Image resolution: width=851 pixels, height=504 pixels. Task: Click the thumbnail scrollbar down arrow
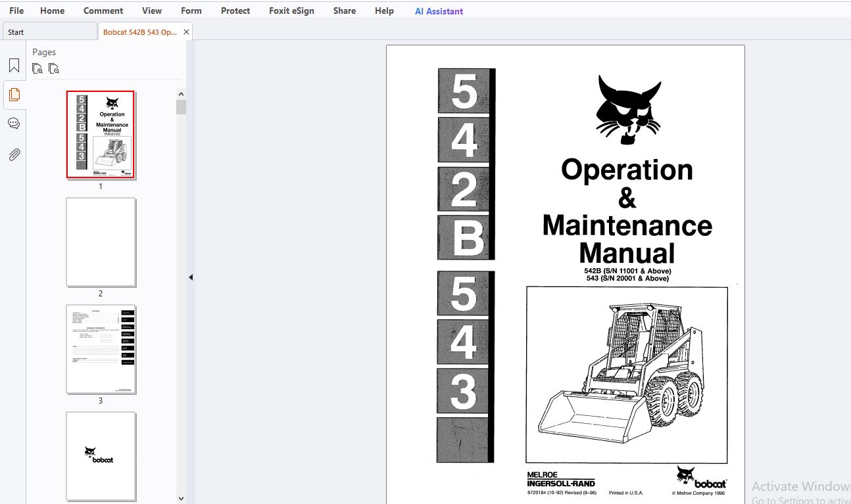click(x=182, y=499)
